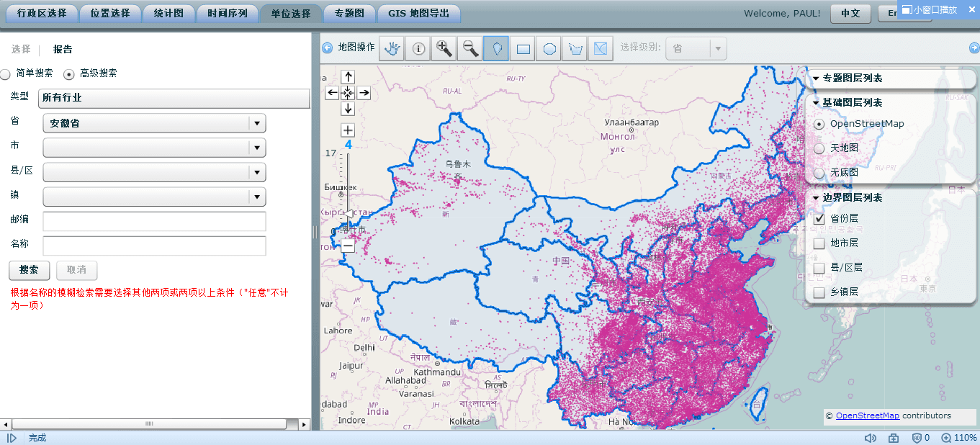Screen dimensions: 980x445
Task: Pan the map east with right arrow
Action: (364, 92)
